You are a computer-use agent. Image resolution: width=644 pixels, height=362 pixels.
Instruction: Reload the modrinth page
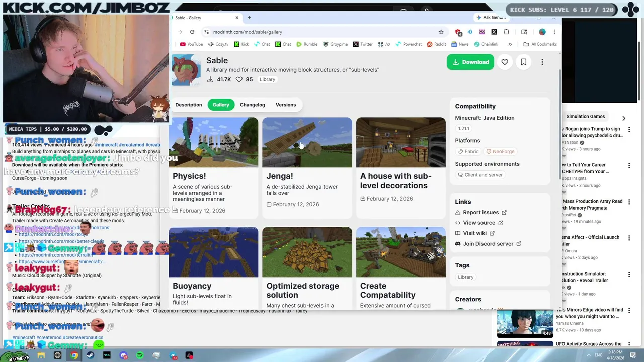point(192,32)
